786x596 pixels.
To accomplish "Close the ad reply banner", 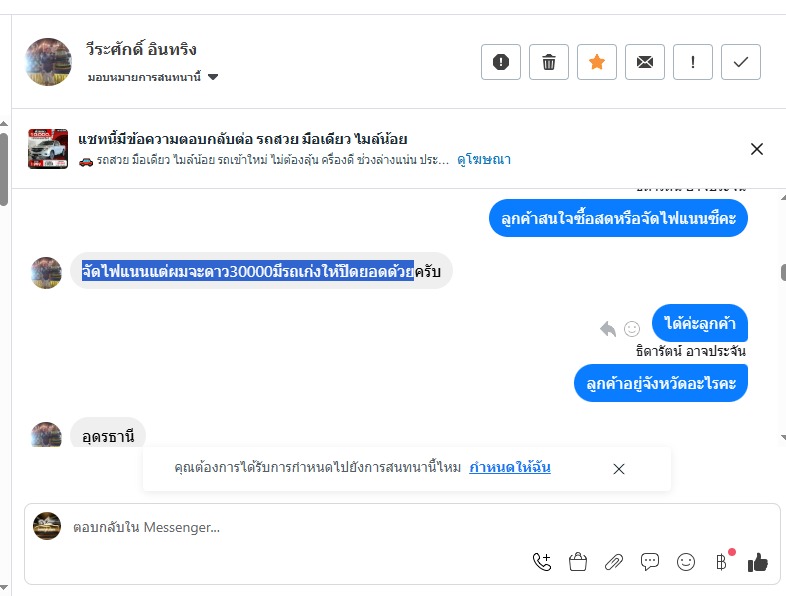I will tap(757, 149).
